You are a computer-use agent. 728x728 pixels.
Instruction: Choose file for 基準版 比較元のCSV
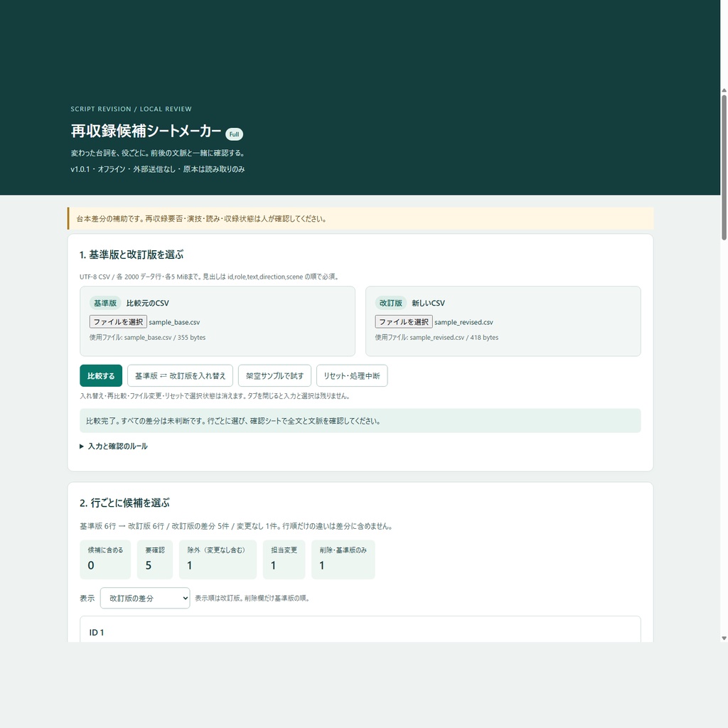click(118, 322)
